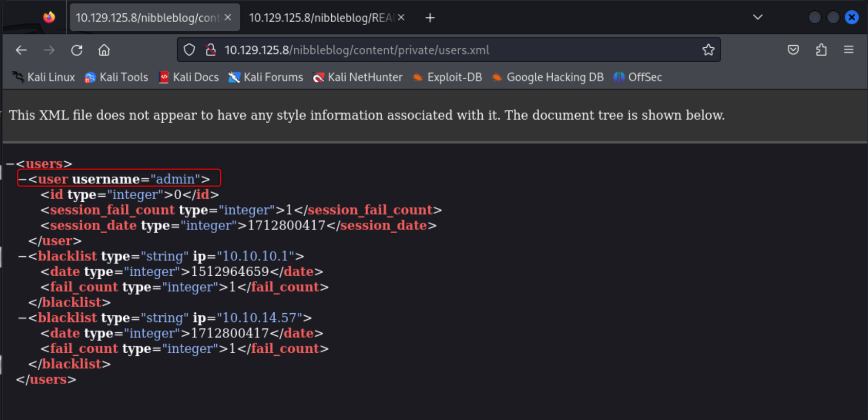868x420 pixels.
Task: Open the extensions puzzle icon
Action: [821, 50]
